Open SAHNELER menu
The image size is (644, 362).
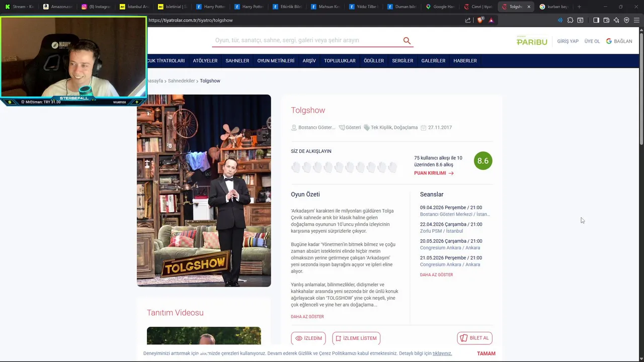click(237, 61)
